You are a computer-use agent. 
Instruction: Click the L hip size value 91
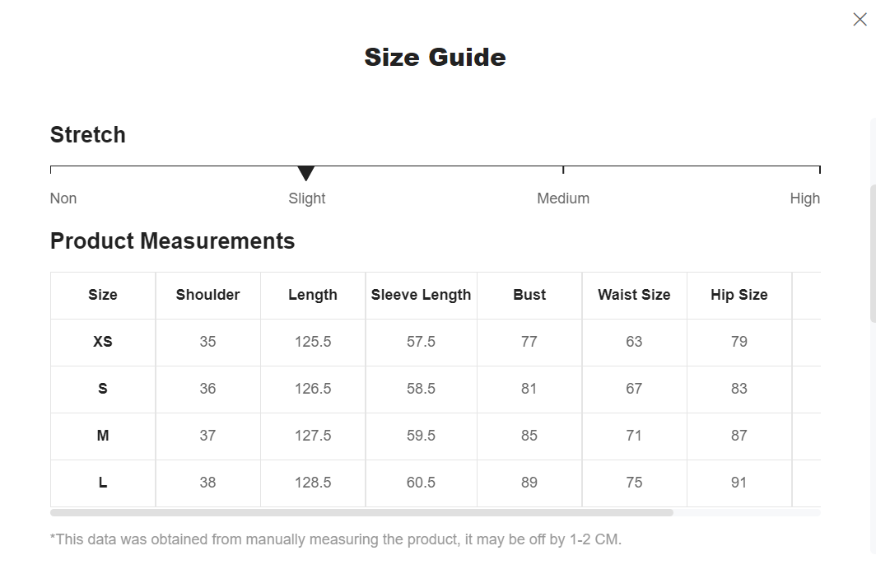click(x=739, y=483)
